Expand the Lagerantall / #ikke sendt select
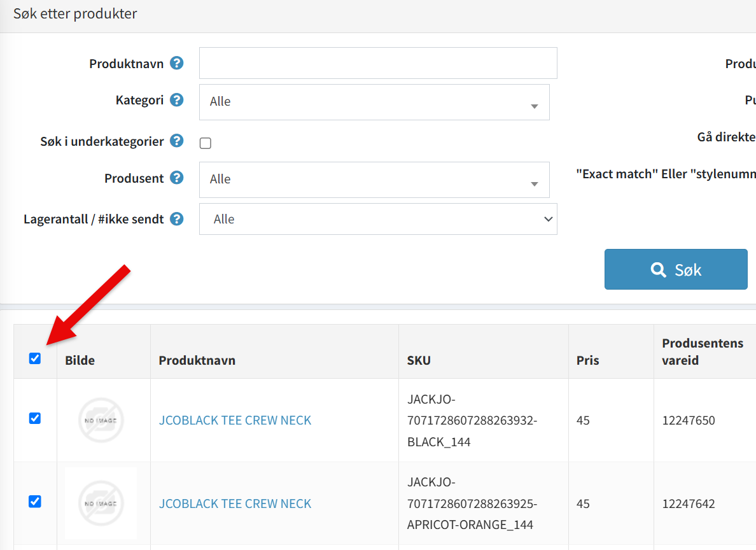The width and height of the screenshot is (756, 550). coord(377,219)
